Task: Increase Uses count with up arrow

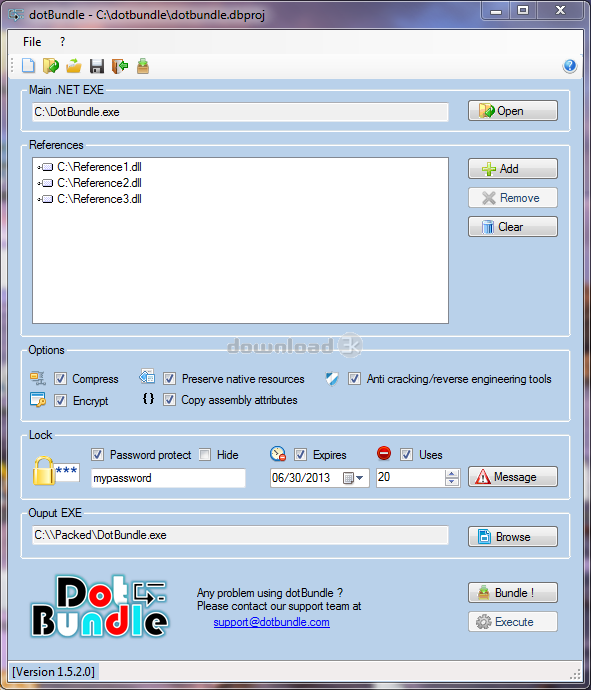Action: tap(452, 474)
